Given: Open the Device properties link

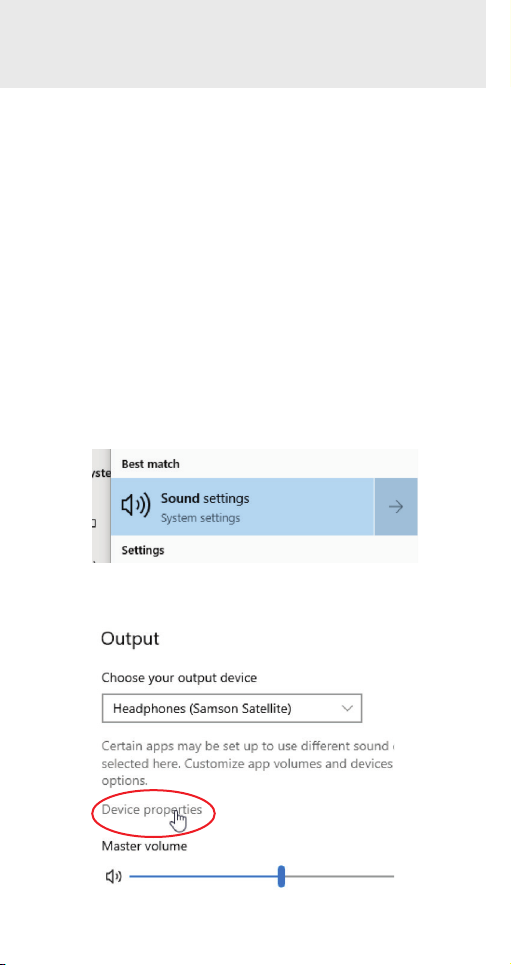Looking at the screenshot, I should pos(151,809).
